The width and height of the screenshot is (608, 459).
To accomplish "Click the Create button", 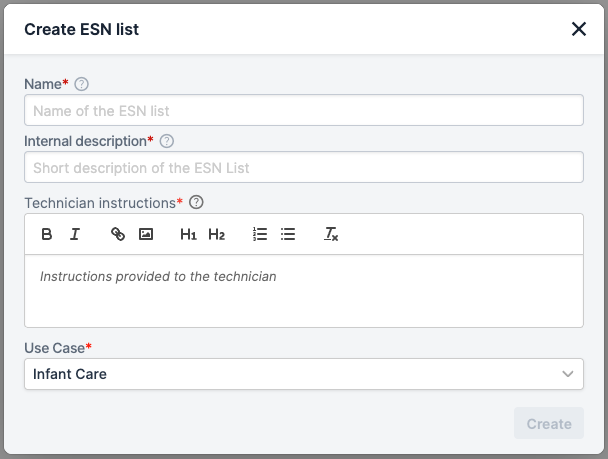I will [549, 423].
